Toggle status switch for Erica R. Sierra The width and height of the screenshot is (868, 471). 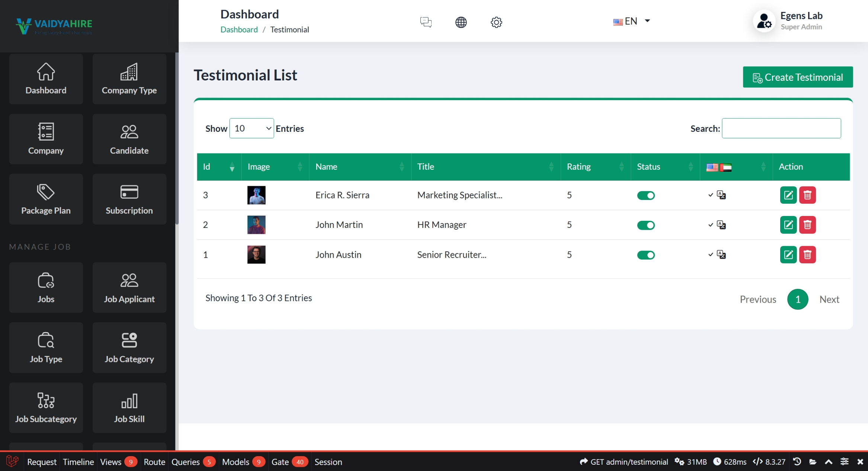pyautogui.click(x=646, y=195)
